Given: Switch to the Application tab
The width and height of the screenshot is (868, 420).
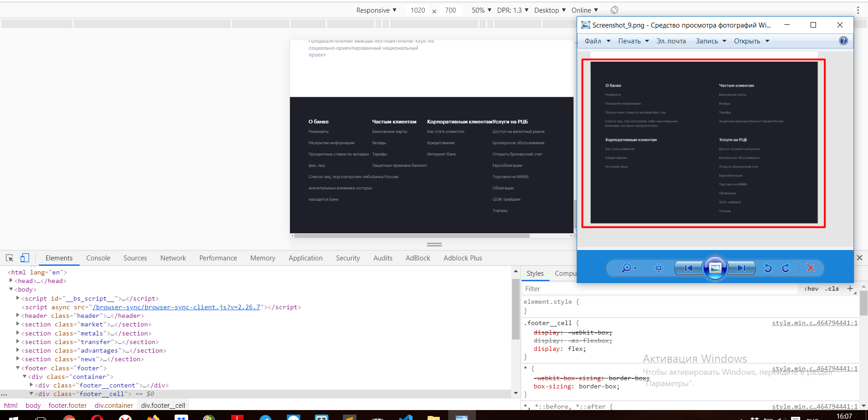Looking at the screenshot, I should click(306, 258).
